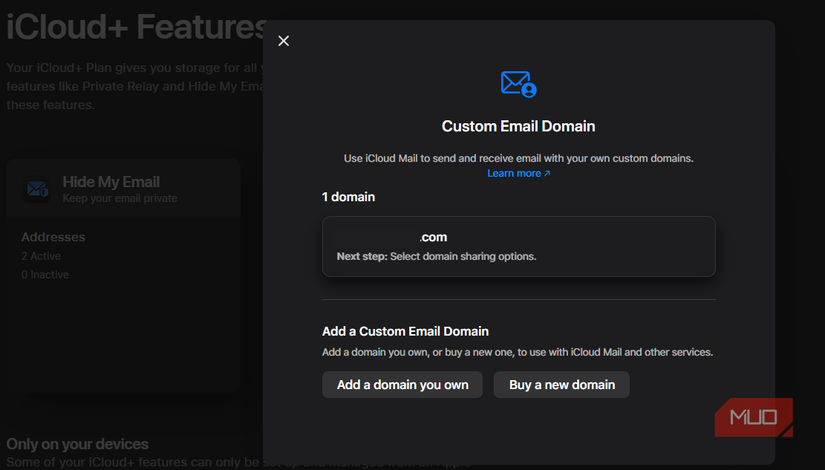Image resolution: width=825 pixels, height=470 pixels.
Task: Click the '0 Inactive' addresses text
Action: point(45,275)
